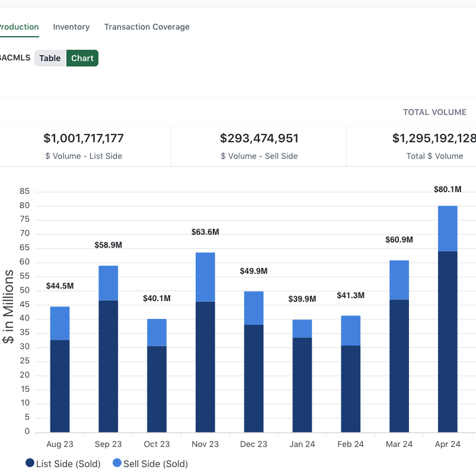Viewport: 476px width, 476px height.
Task: Select the Chart view button
Action: [x=82, y=58]
